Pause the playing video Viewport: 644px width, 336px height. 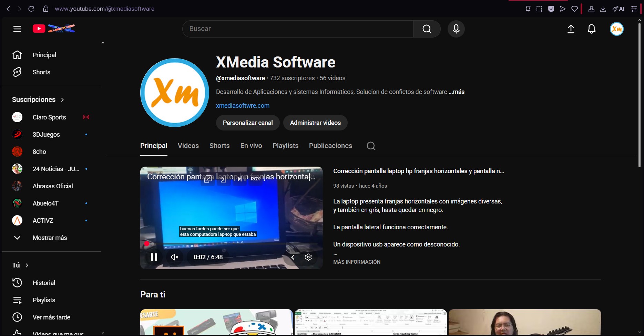pyautogui.click(x=154, y=257)
